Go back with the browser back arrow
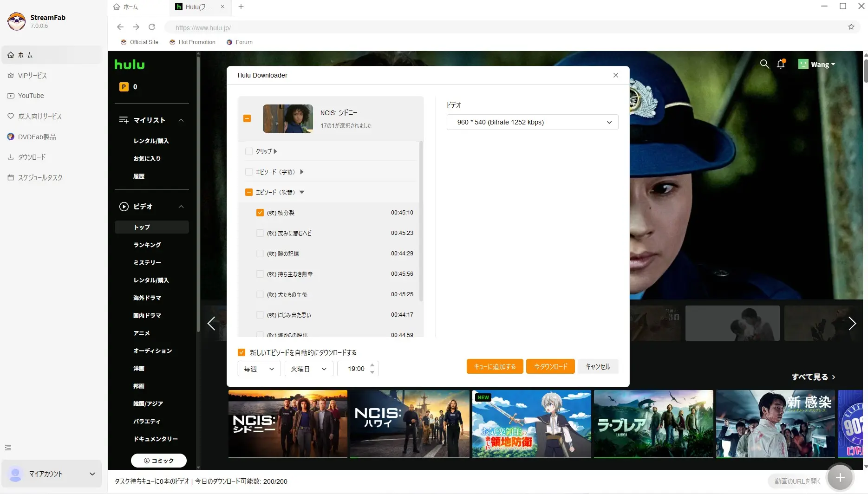The height and width of the screenshot is (494, 868). (120, 27)
